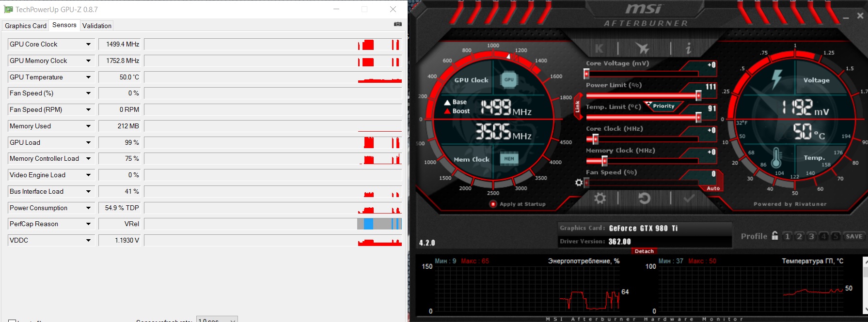The height and width of the screenshot is (322, 868).
Task: Click Core Clock slider handle
Action: click(596, 139)
